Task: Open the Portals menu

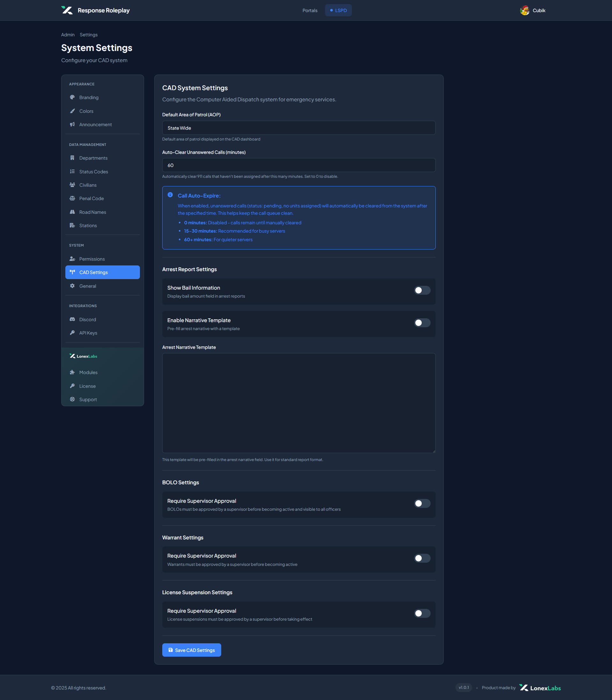Action: click(310, 10)
